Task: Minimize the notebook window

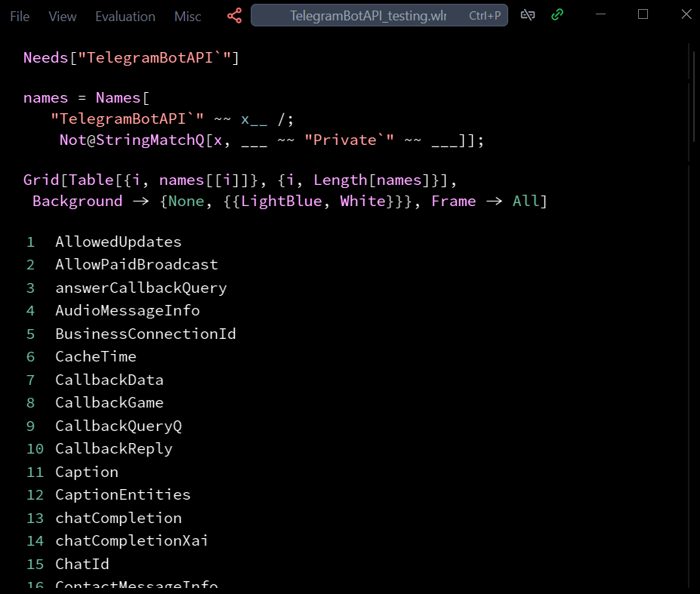Action: pyautogui.click(x=601, y=14)
